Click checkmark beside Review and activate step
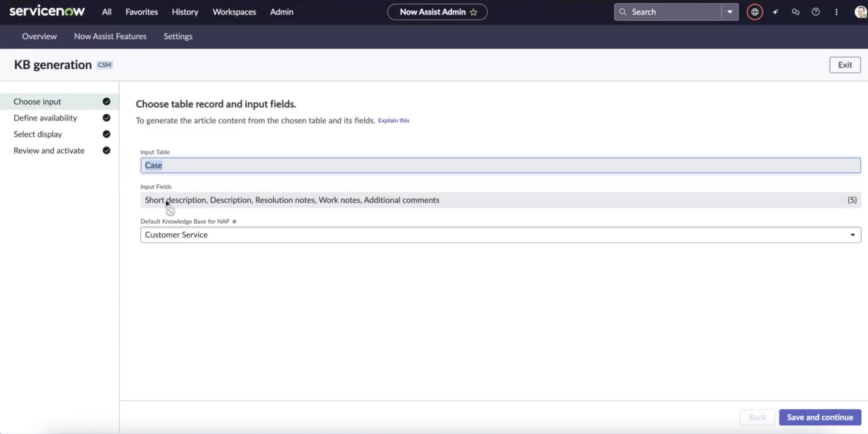This screenshot has width=868, height=434. [107, 150]
